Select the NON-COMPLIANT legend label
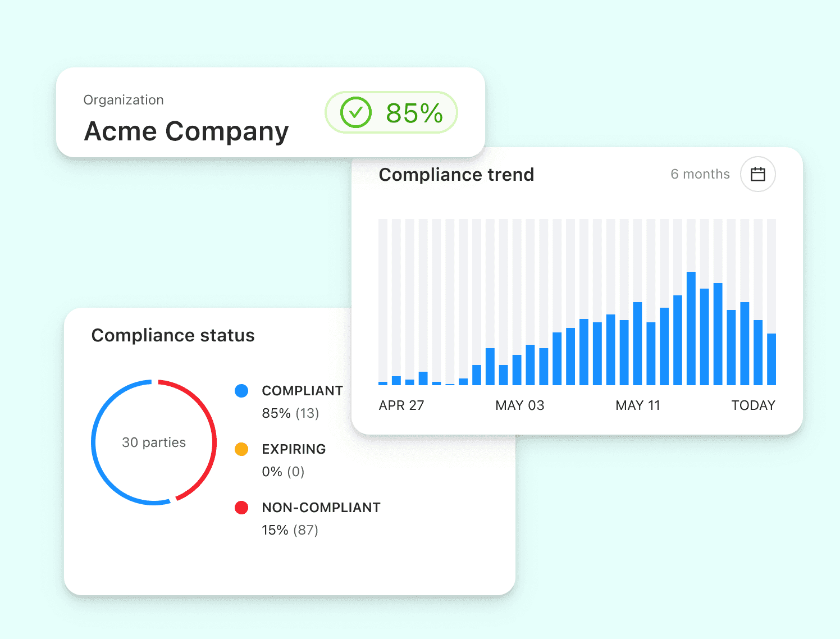Viewport: 840px width, 639px height. tap(321, 508)
